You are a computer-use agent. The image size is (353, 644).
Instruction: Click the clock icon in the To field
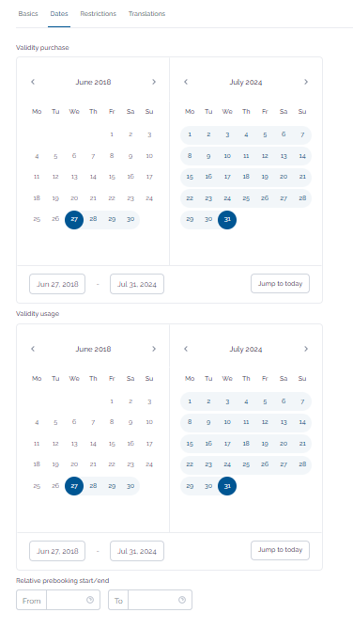tap(182, 600)
